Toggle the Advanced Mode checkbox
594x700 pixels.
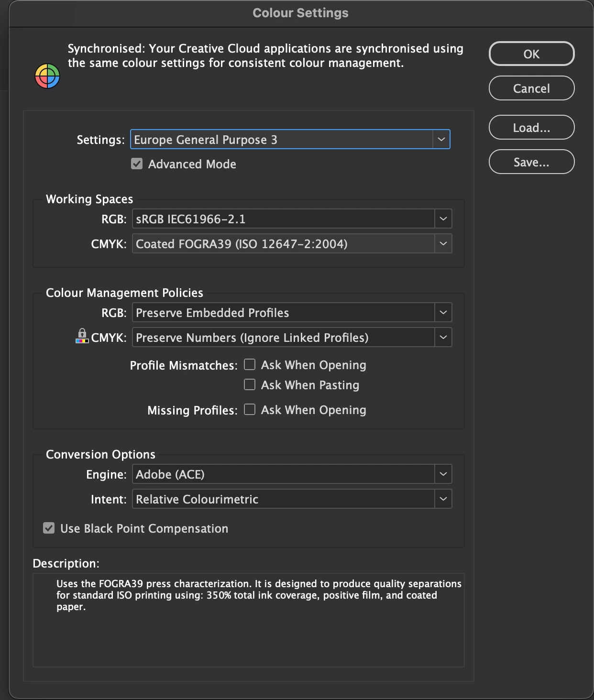pyautogui.click(x=137, y=164)
